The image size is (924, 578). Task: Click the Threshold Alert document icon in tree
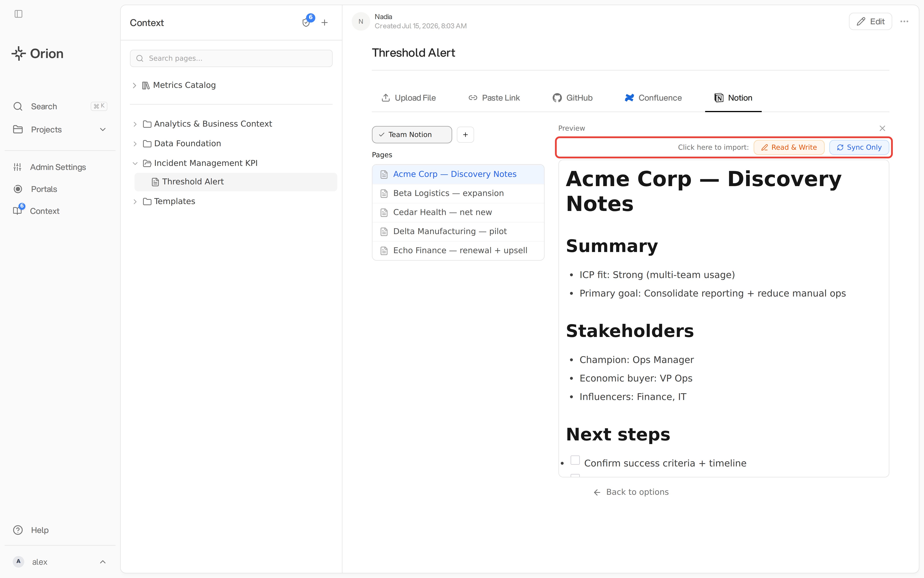coord(155,182)
